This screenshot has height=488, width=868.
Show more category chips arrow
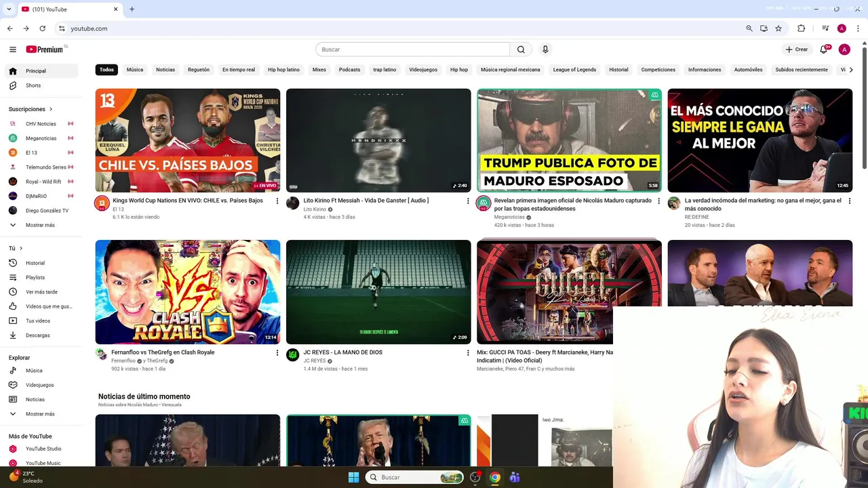[851, 70]
